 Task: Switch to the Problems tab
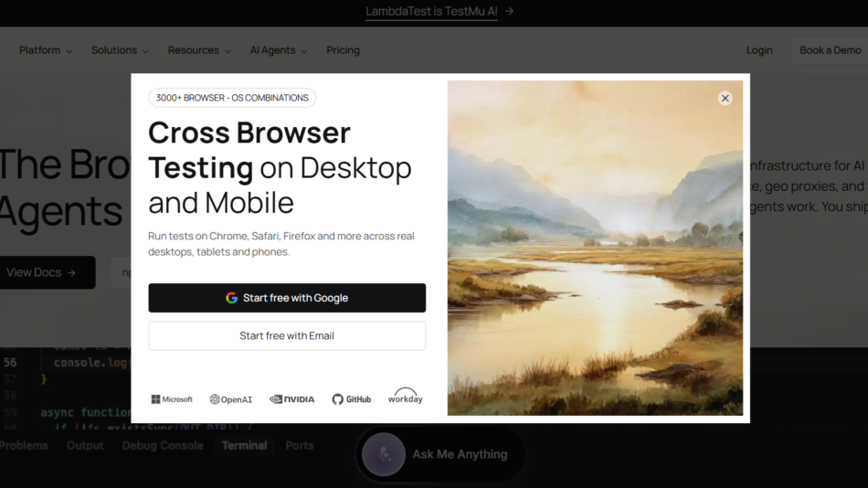pos(23,445)
